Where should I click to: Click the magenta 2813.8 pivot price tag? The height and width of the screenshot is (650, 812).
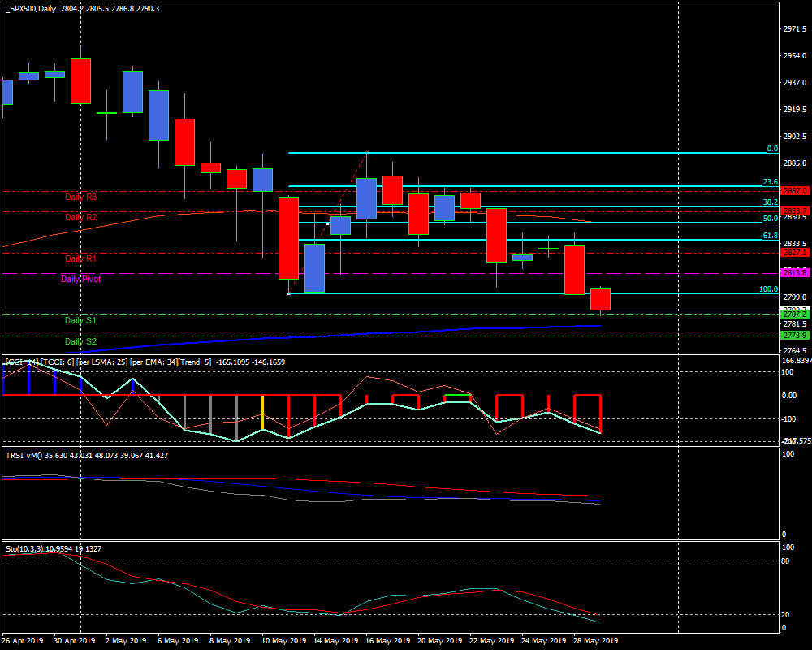pyautogui.click(x=794, y=273)
